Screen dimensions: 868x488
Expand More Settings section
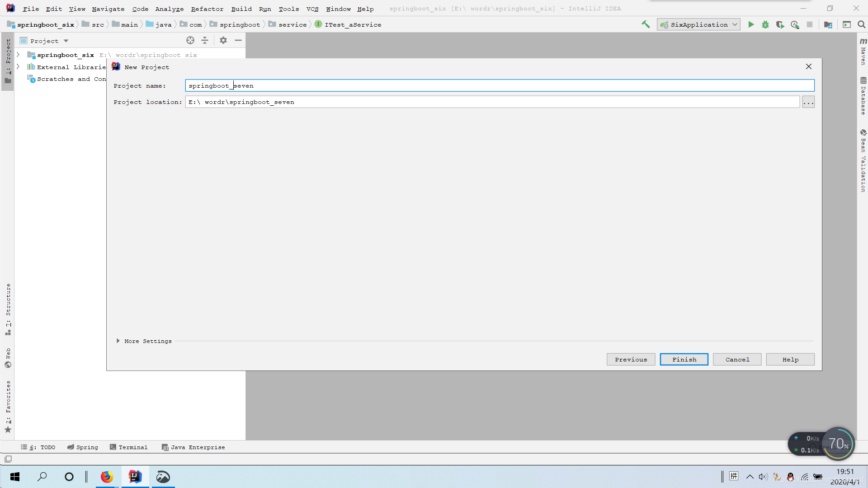pos(118,341)
